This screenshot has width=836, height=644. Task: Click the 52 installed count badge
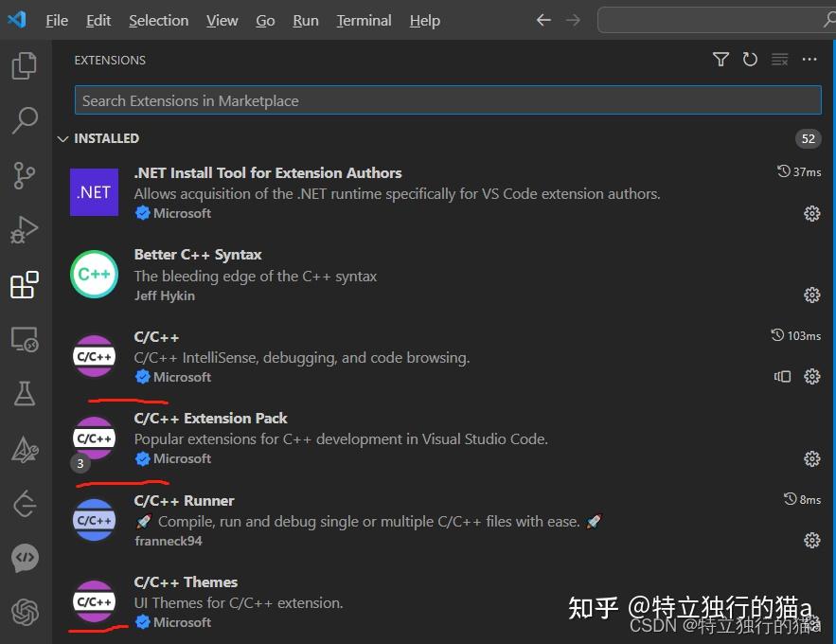[808, 138]
